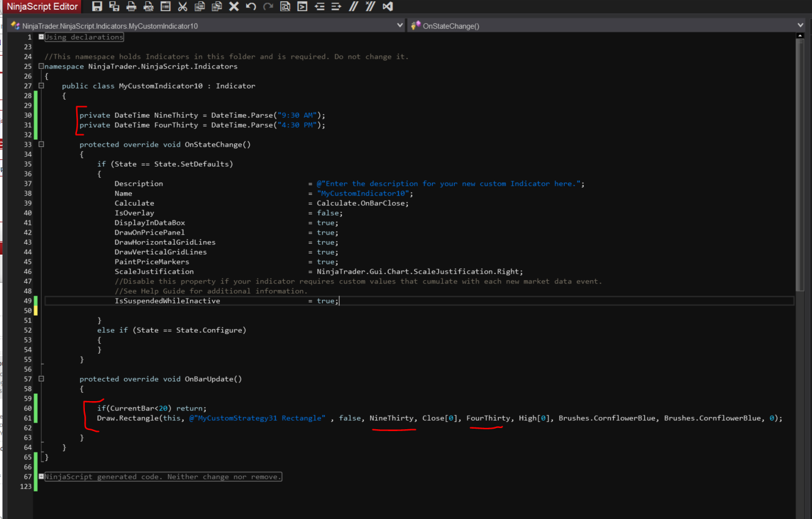Image resolution: width=812 pixels, height=519 pixels.
Task: Click the Delete X icon
Action: 234,7
